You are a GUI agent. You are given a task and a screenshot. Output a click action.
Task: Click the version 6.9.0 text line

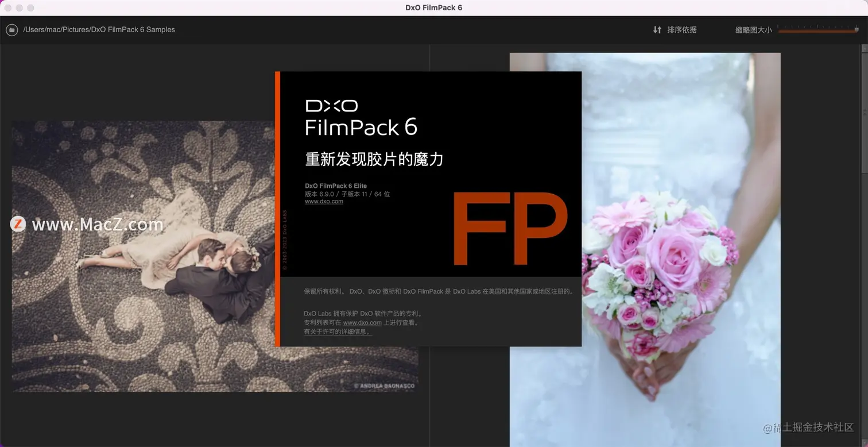coord(347,194)
